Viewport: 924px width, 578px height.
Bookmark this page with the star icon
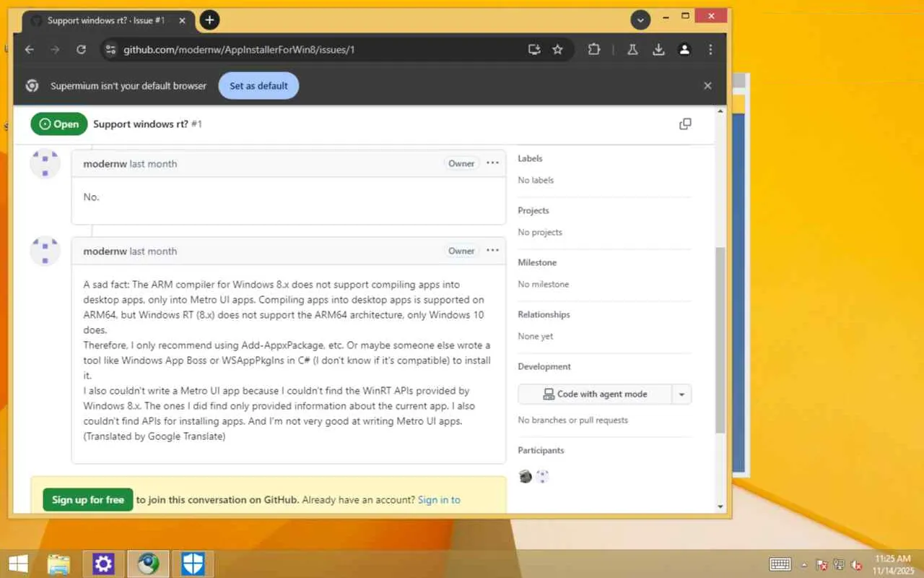pos(557,50)
